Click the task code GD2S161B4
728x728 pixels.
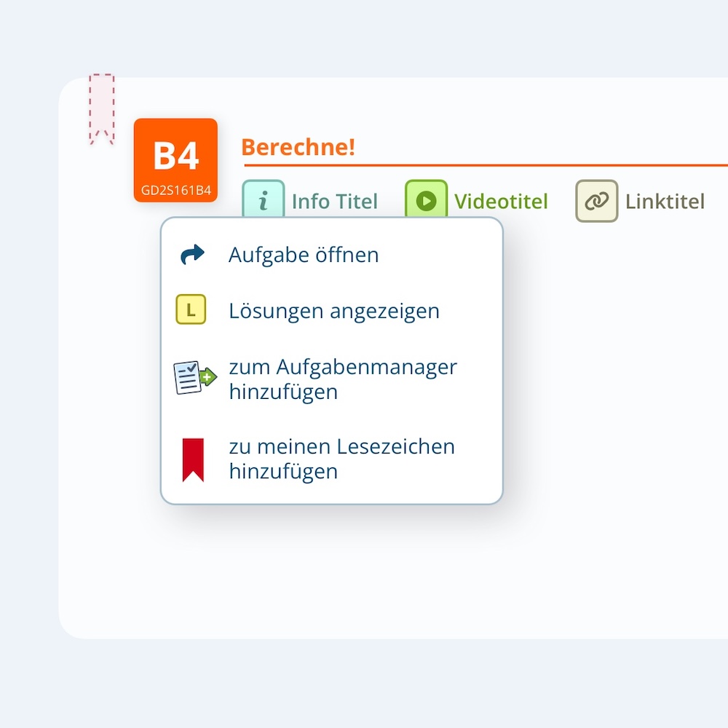coord(175,190)
